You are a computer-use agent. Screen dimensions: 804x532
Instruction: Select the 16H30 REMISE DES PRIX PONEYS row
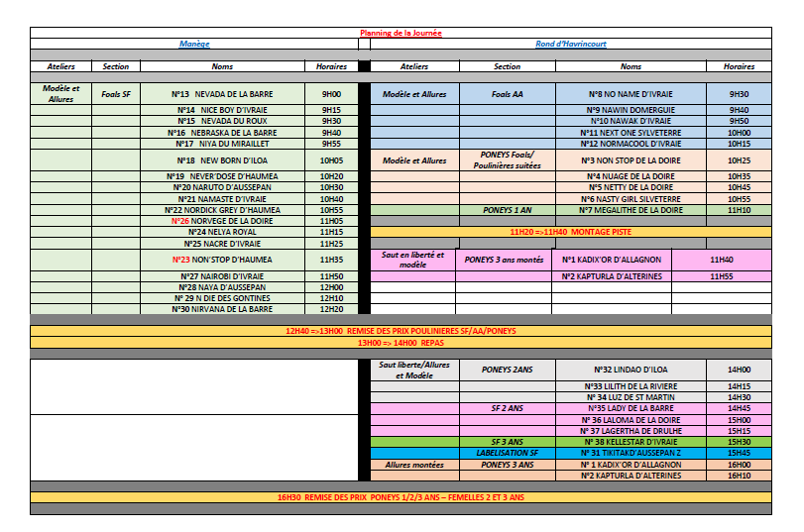[401, 497]
